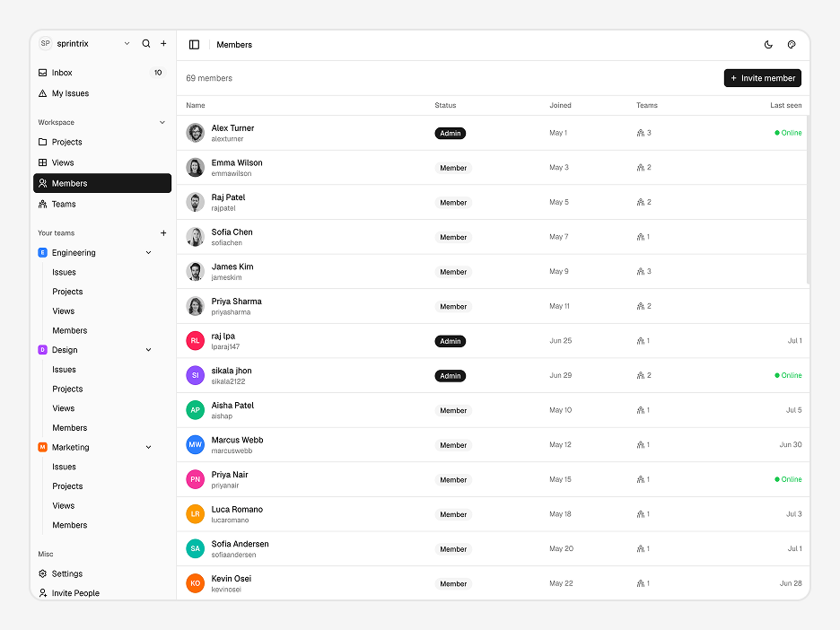Click the Name column header
The height and width of the screenshot is (630, 840).
[196, 105]
